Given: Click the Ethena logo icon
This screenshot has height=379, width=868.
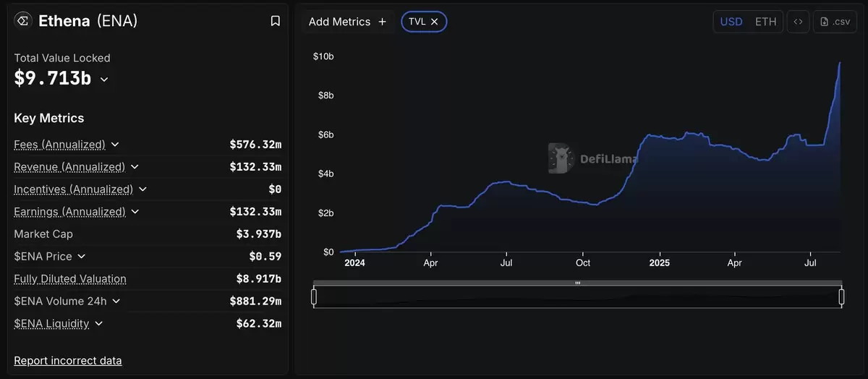Looking at the screenshot, I should (x=23, y=21).
